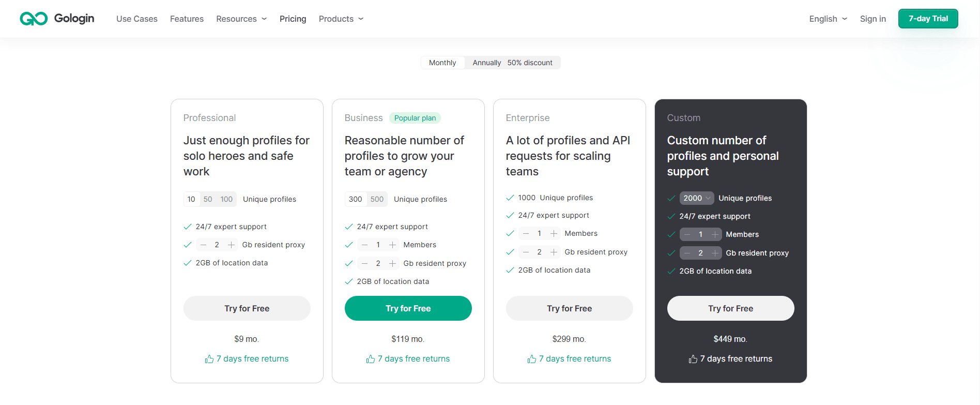This screenshot has height=405, width=980.
Task: Open the Features menu item
Action: click(187, 19)
